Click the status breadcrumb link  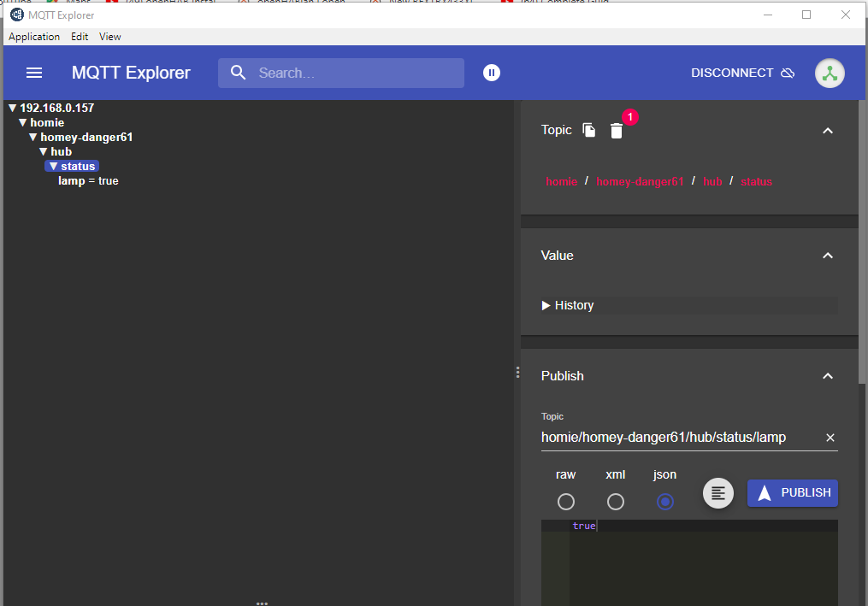tap(756, 181)
